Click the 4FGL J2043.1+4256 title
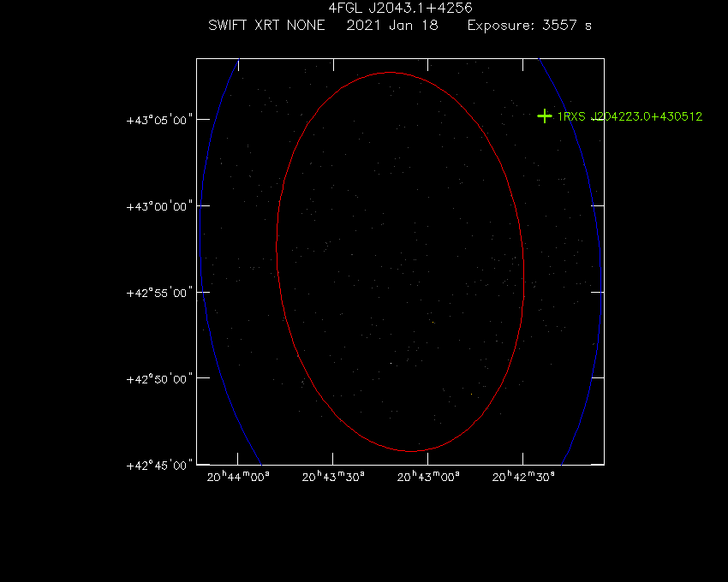 (x=400, y=8)
